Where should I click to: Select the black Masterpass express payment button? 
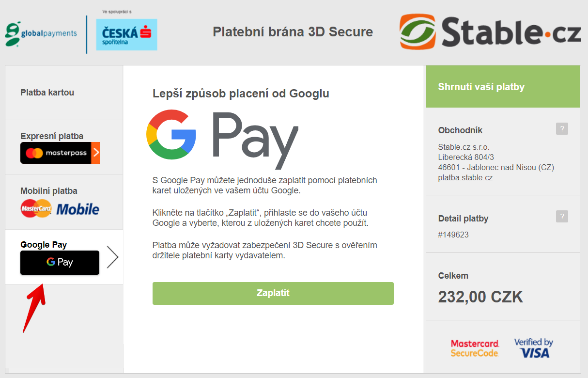click(x=60, y=153)
